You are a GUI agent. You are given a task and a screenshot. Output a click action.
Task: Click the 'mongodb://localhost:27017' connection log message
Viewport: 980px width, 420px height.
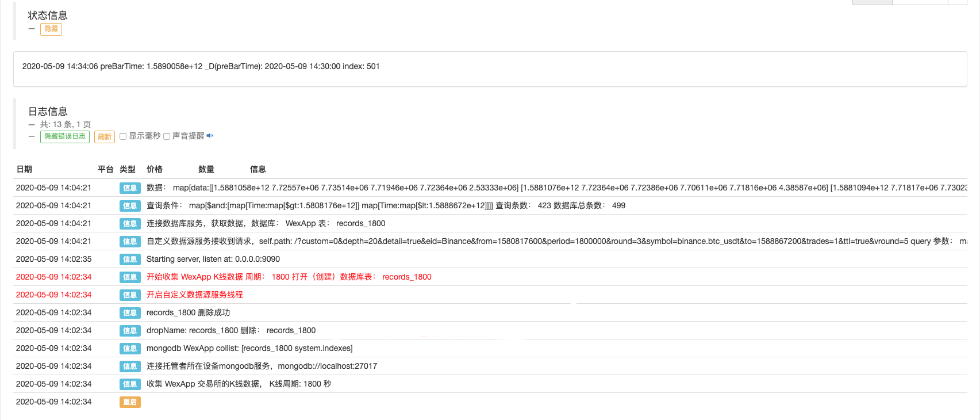pyautogui.click(x=262, y=366)
